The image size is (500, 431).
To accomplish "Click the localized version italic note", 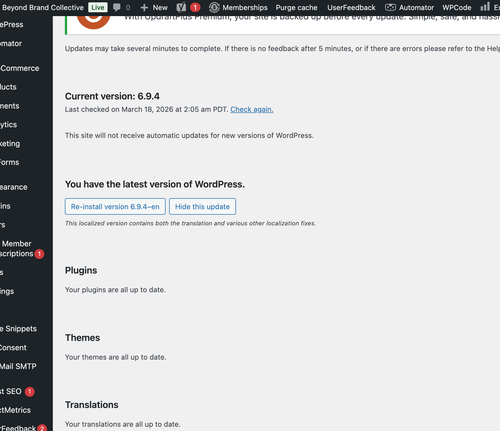I will point(190,223).
